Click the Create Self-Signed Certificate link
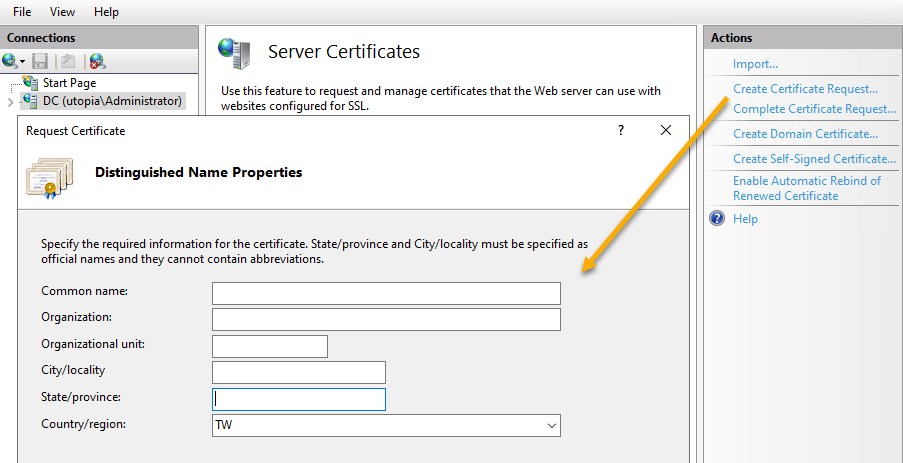Screen dimensions: 903x463 [x=813, y=159]
